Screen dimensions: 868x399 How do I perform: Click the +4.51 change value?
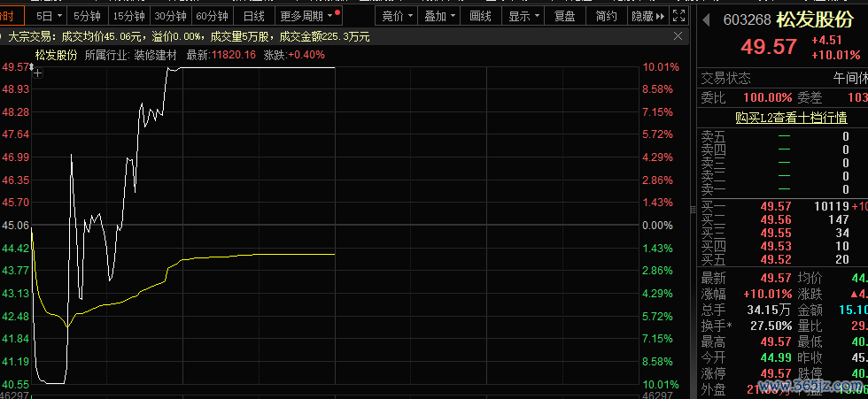(x=826, y=41)
